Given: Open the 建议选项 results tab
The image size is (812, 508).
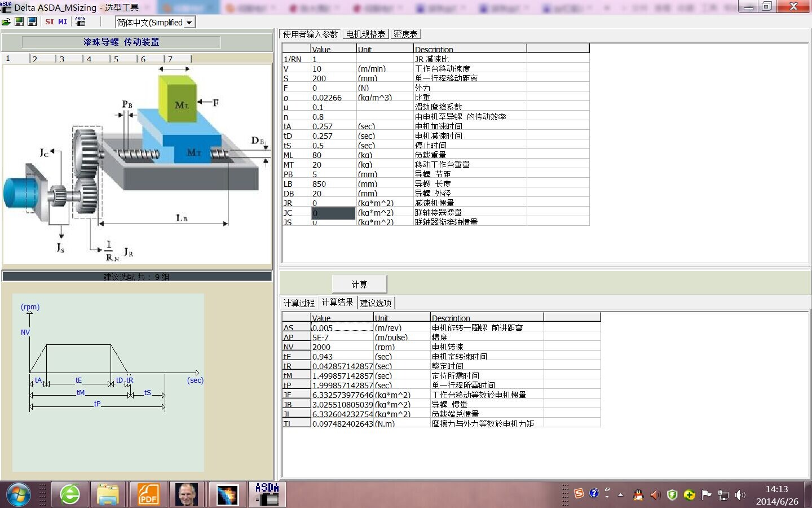Looking at the screenshot, I should 376,303.
